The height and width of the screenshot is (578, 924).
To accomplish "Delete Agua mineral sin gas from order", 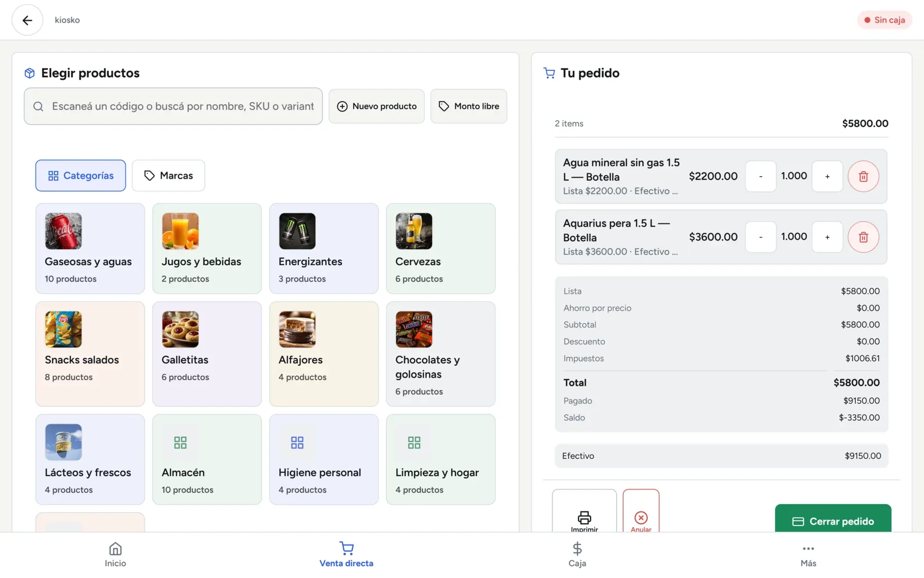I will (x=863, y=176).
